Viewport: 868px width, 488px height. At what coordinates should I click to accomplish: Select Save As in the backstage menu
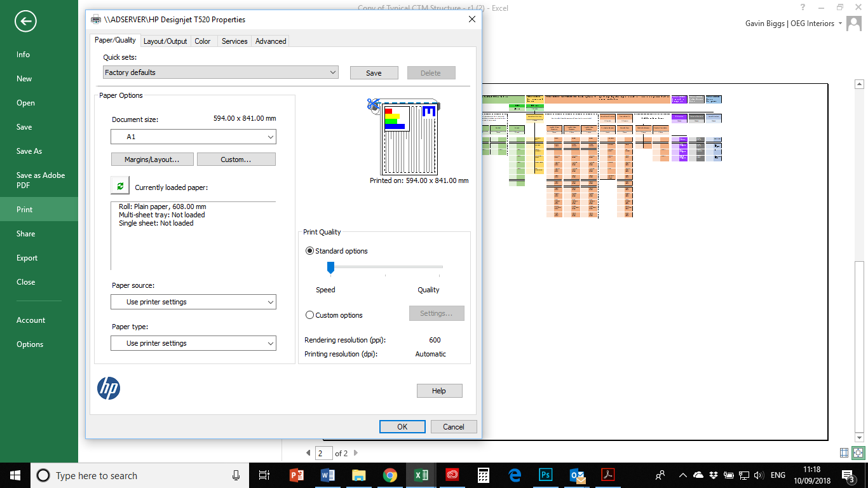(x=39, y=151)
